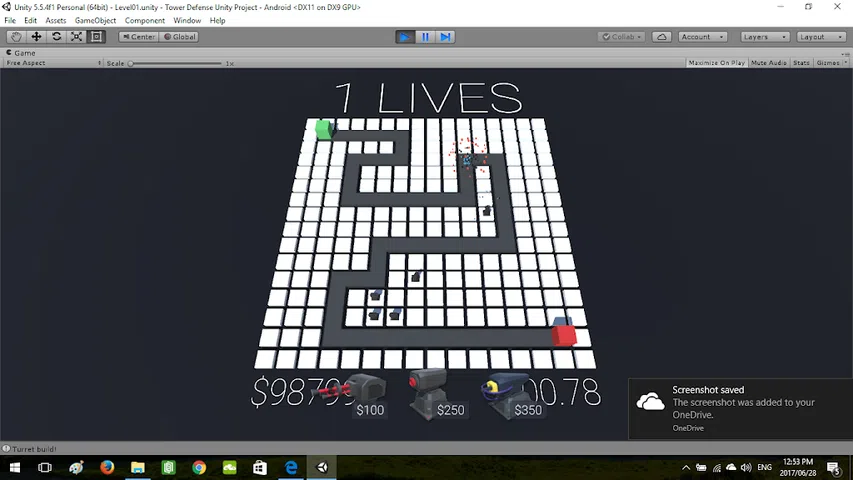
Task: Pause the running game
Action: click(x=426, y=37)
